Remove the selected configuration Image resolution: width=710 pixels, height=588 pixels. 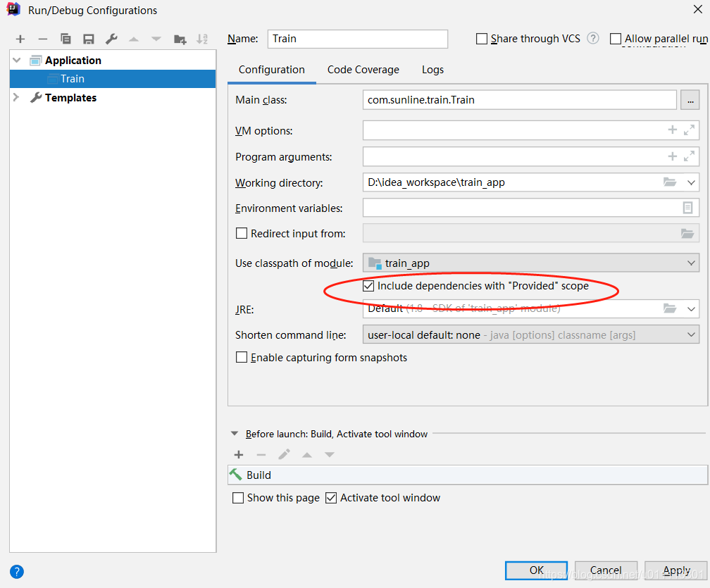43,39
